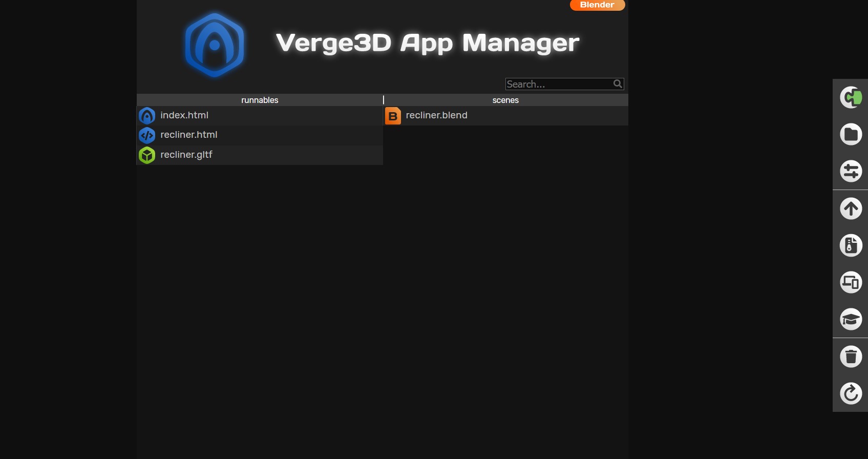Viewport: 868px width, 459px height.
Task: Click the zip archive export icon
Action: point(851,245)
